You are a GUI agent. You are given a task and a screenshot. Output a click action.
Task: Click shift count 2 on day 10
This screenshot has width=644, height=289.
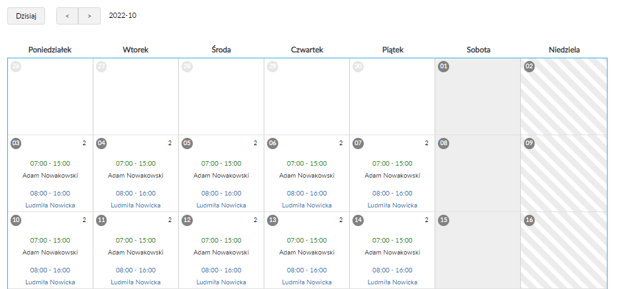[84, 219]
